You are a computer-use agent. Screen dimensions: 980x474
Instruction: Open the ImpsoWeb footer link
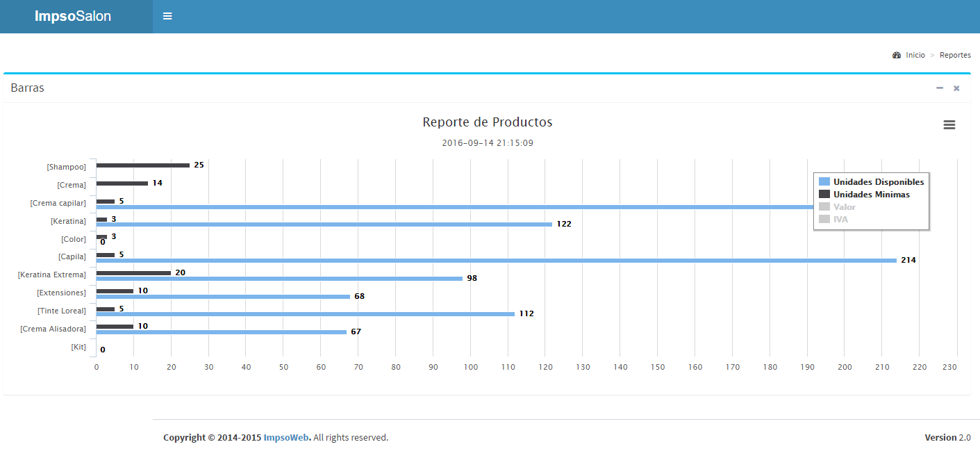pyautogui.click(x=286, y=438)
